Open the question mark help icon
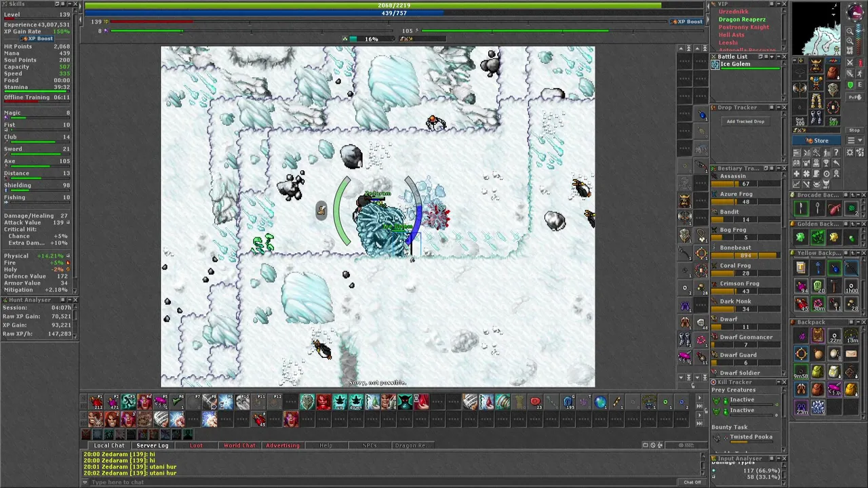Viewport: 868px width, 488px height. coord(836,152)
